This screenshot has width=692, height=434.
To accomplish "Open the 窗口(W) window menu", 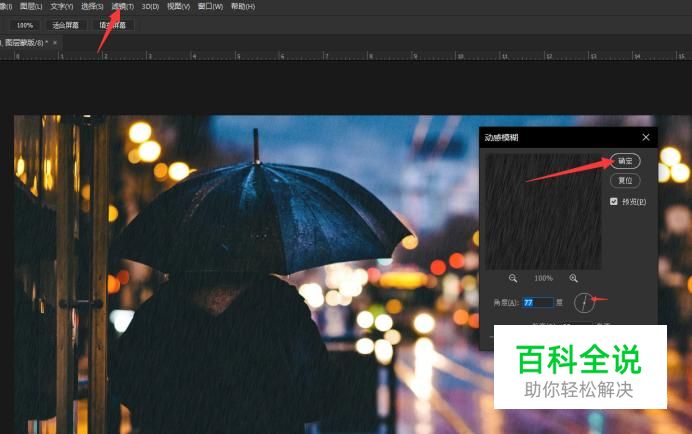I will 210,7.
